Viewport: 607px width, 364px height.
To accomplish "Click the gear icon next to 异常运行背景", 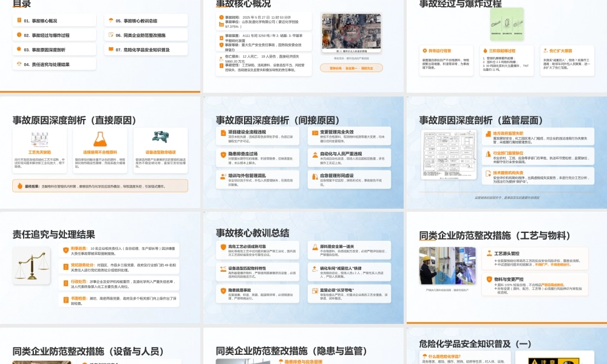I will pyautogui.click(x=425, y=51).
